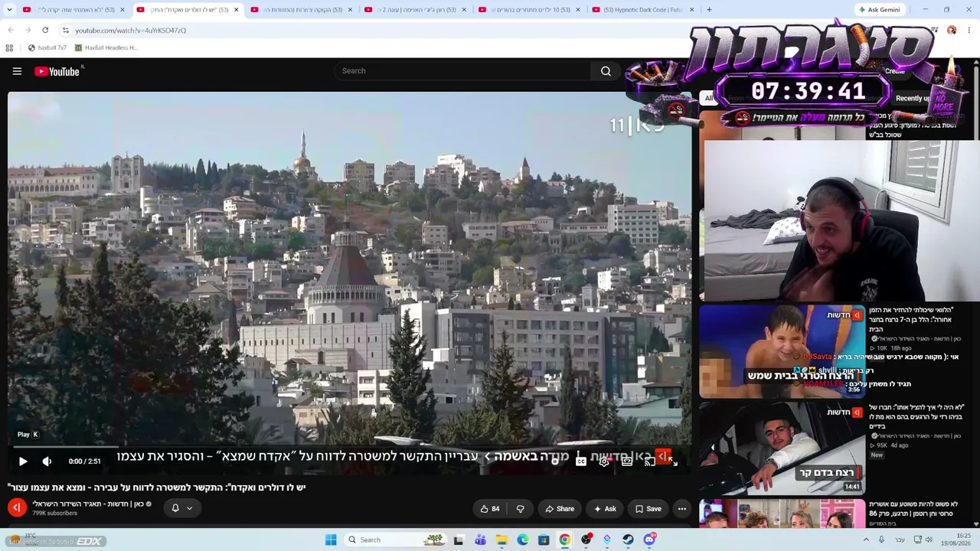The height and width of the screenshot is (551, 980).
Task: Open Steam from taskbar
Action: point(628,540)
